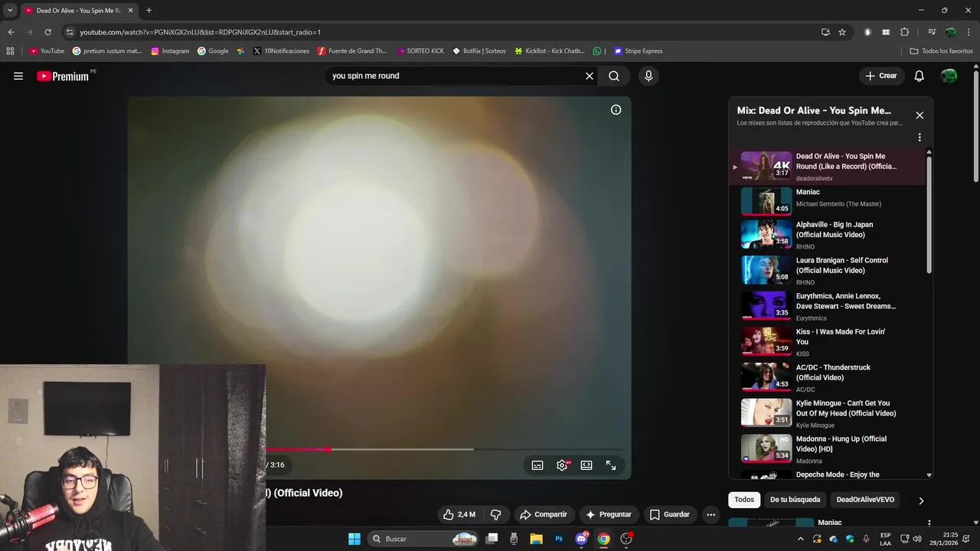
Task: Go back in browser history
Action: 11,32
